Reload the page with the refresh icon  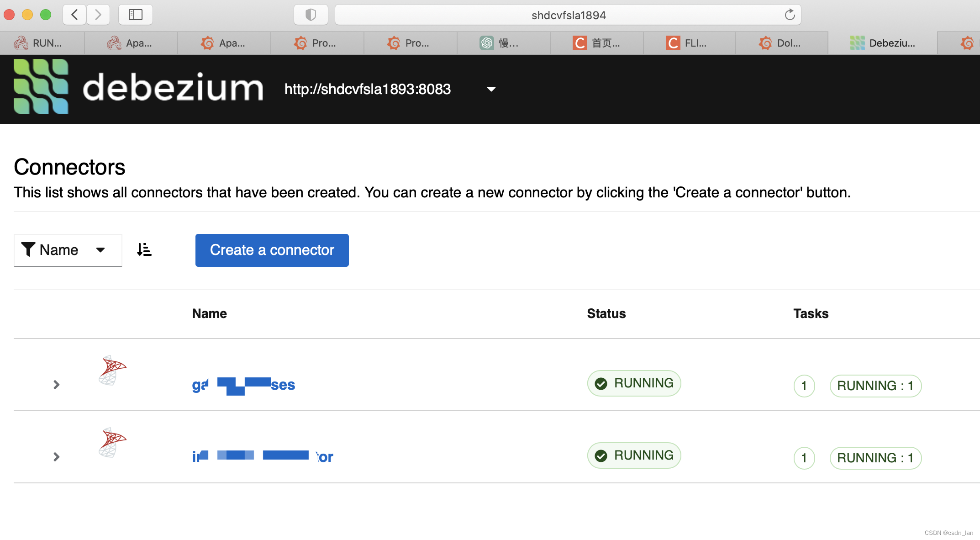[790, 15]
